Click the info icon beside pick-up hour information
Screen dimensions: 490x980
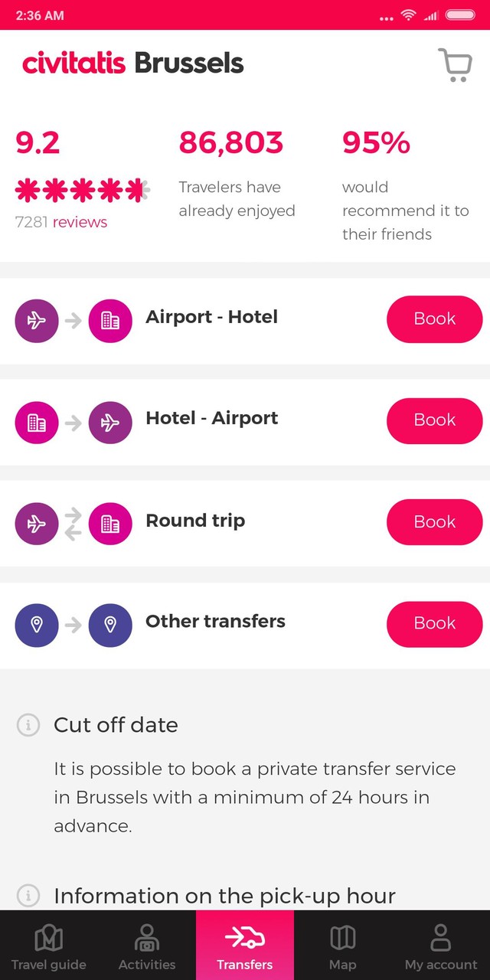(28, 895)
